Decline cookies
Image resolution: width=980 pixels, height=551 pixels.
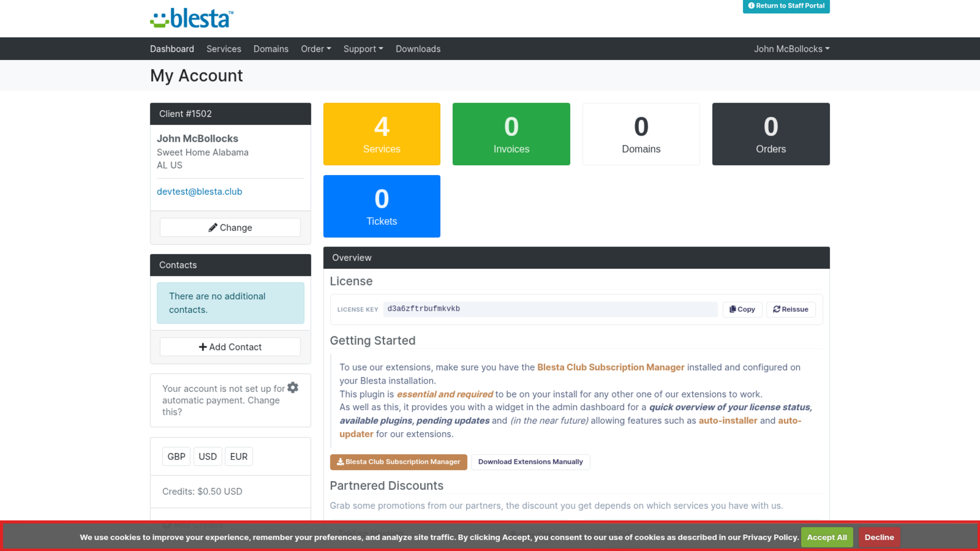[879, 537]
